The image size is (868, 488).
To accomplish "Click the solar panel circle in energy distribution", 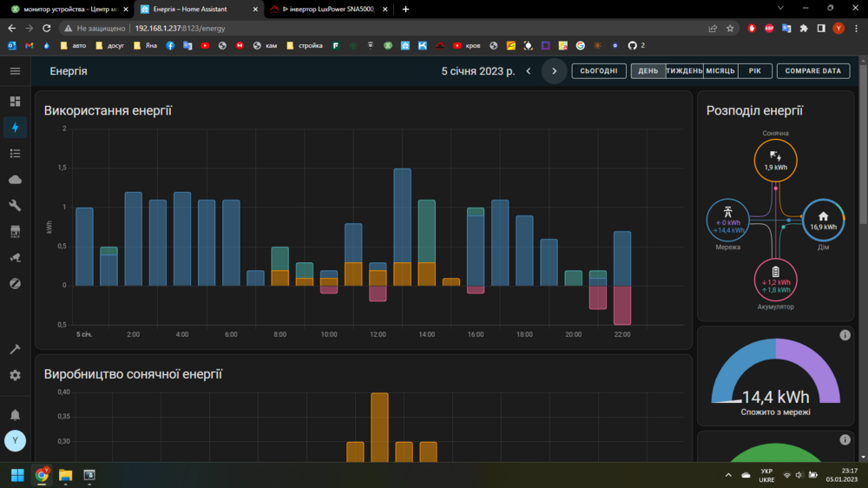I will coord(775,161).
